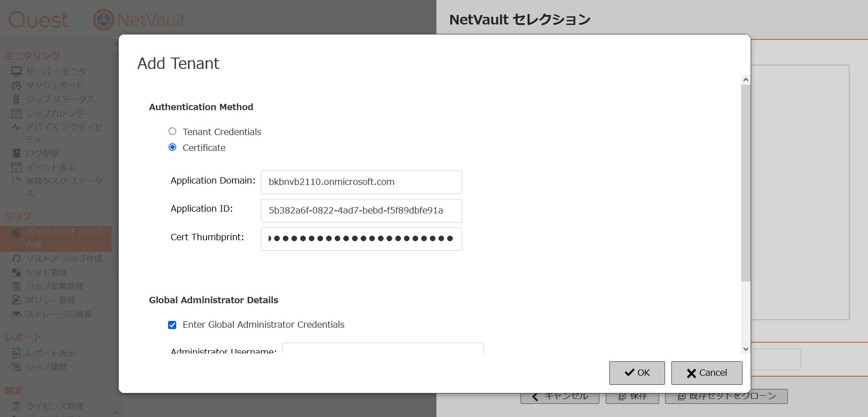868x417 pixels.
Task: Click the レポート表示 text
Action: coord(50,353)
